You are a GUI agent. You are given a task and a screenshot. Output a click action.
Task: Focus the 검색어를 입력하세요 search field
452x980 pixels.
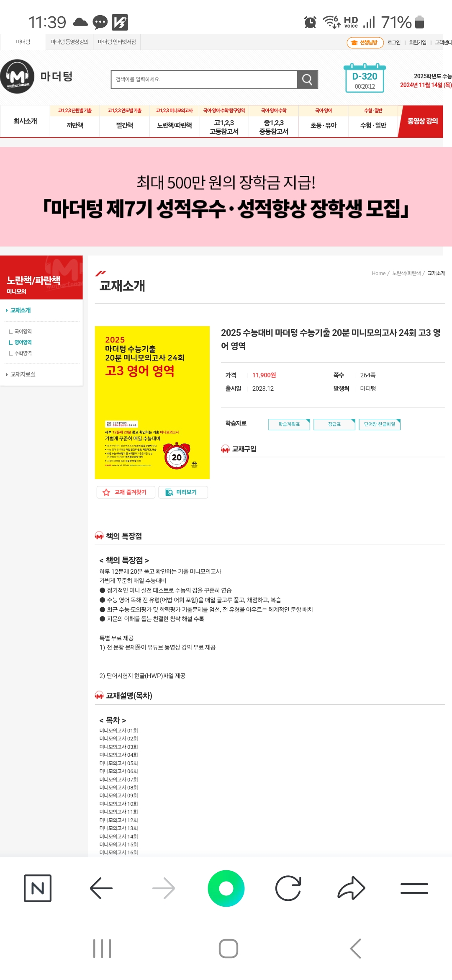tap(204, 80)
